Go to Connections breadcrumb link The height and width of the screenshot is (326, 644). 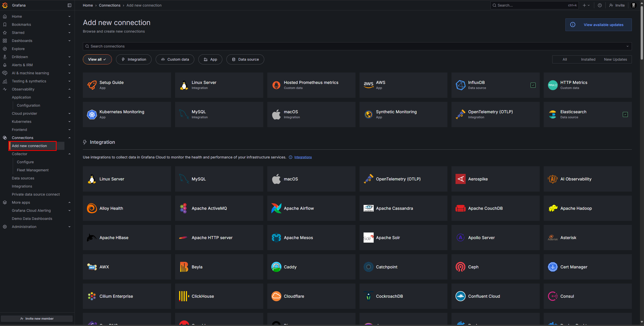pos(110,5)
